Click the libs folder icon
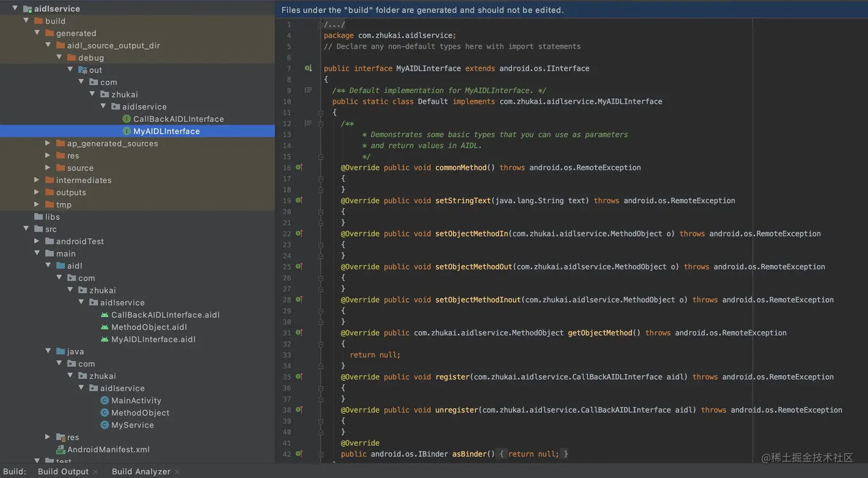 coord(38,216)
